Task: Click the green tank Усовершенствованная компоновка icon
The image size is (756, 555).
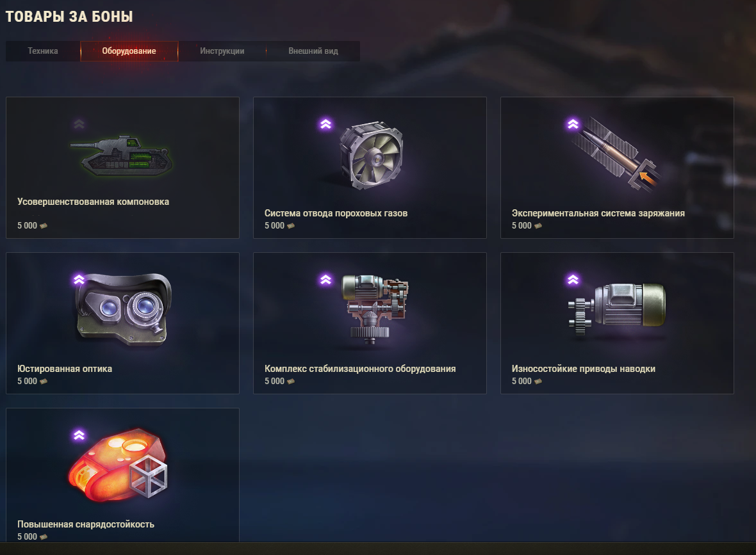Action: point(122,155)
